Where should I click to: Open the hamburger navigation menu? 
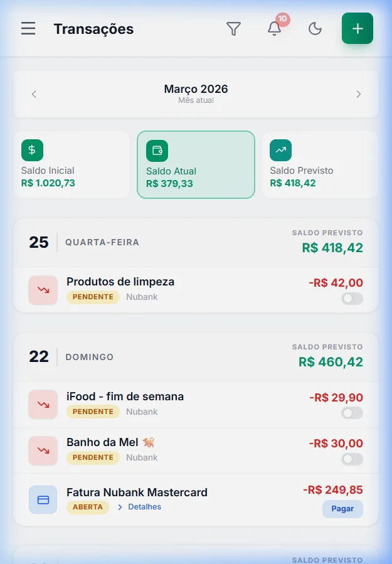(x=28, y=28)
